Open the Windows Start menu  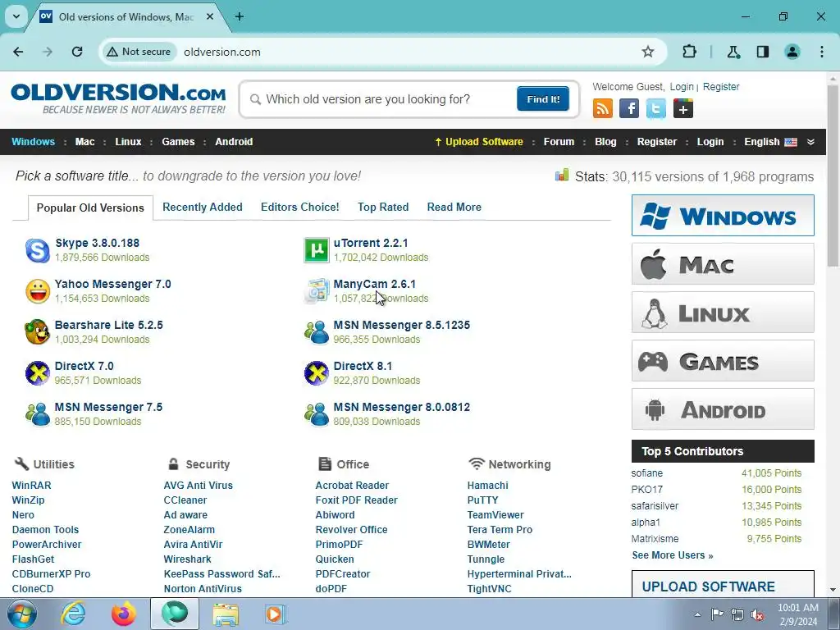point(21,614)
